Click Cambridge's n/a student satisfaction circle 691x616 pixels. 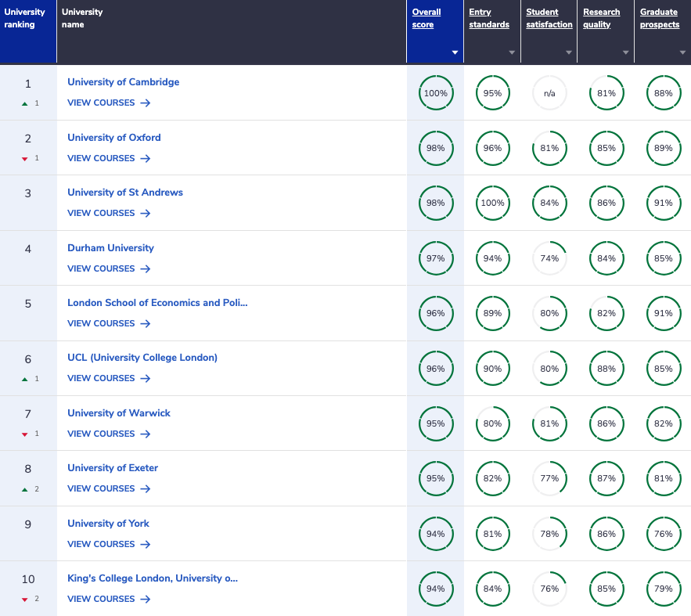[x=549, y=93]
